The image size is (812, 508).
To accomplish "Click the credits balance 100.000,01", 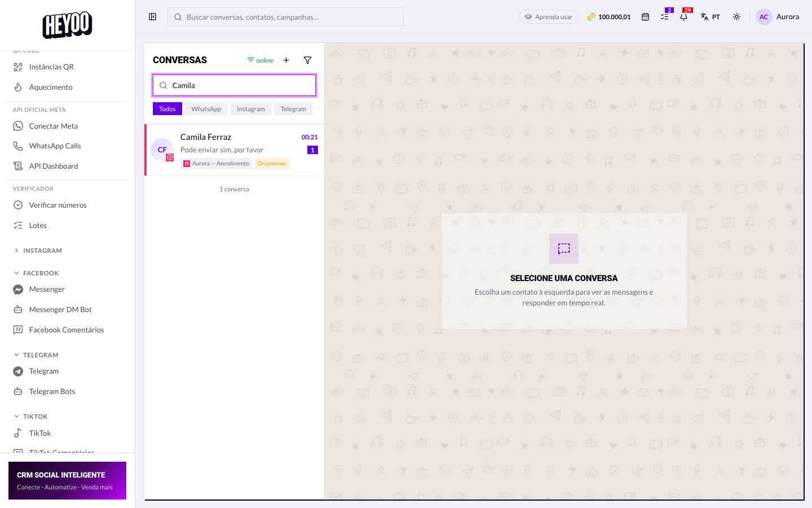I will point(609,17).
